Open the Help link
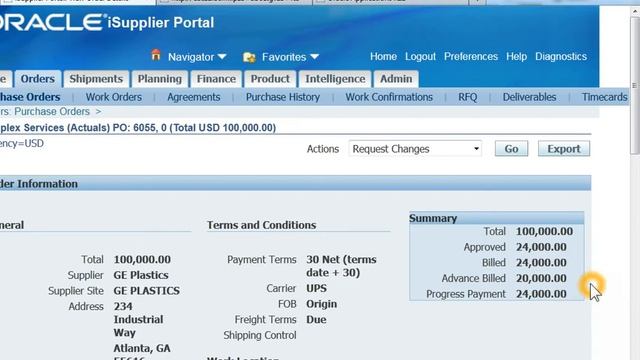 516,56
